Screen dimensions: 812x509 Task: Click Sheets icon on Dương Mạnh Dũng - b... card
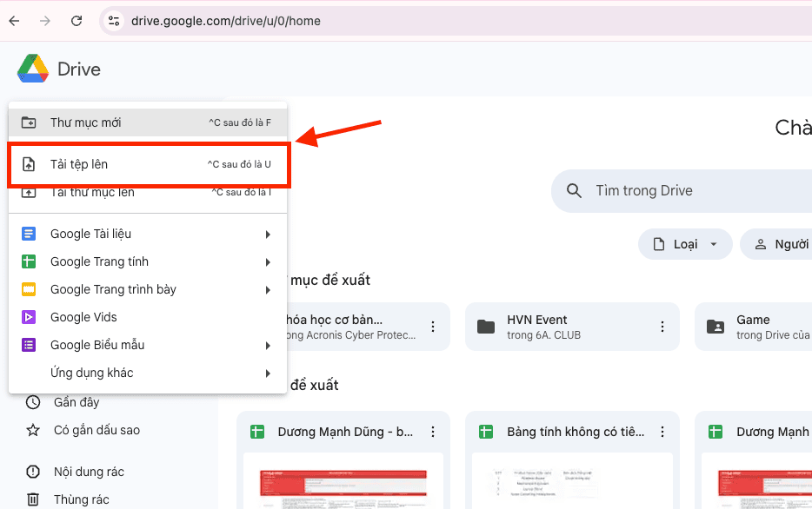[256, 432]
